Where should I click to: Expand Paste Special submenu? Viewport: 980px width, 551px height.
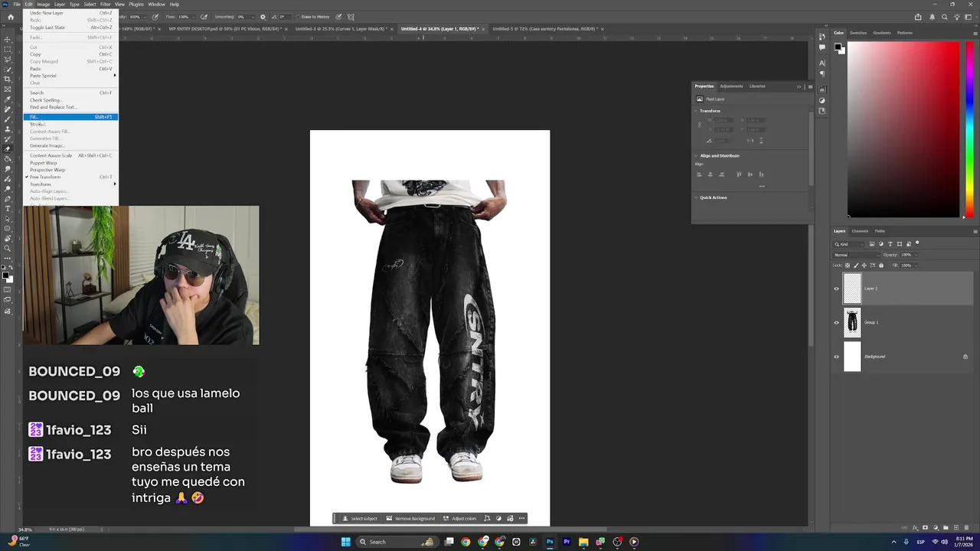(70, 76)
